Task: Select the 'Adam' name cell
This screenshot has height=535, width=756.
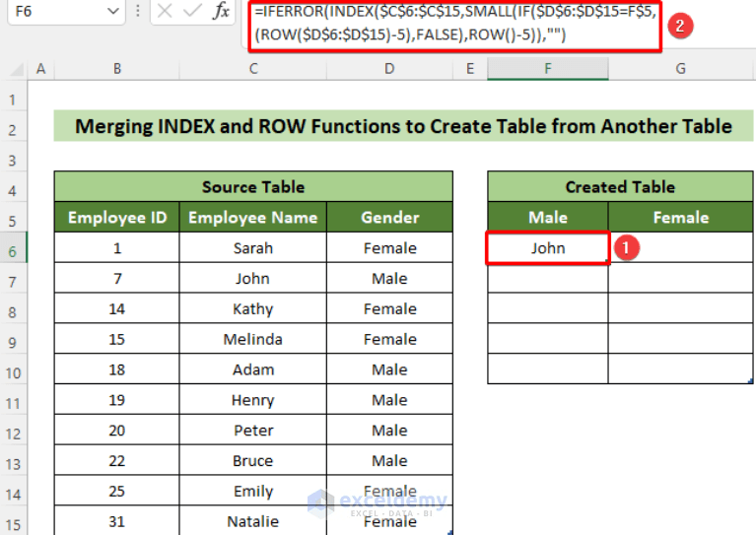Action: click(x=253, y=369)
